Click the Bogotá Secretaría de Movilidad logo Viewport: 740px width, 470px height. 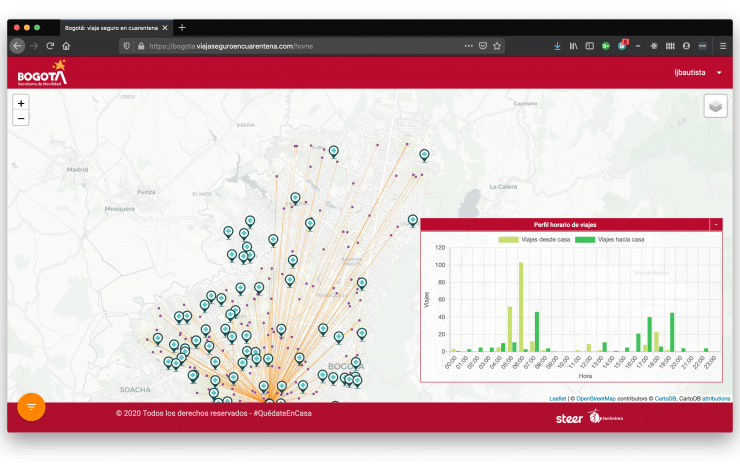42,73
